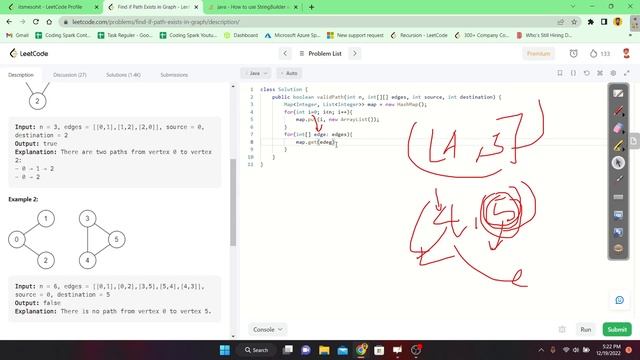This screenshot has height=360, width=640.
Task: Select the red pen annotation tool
Action: point(618,111)
